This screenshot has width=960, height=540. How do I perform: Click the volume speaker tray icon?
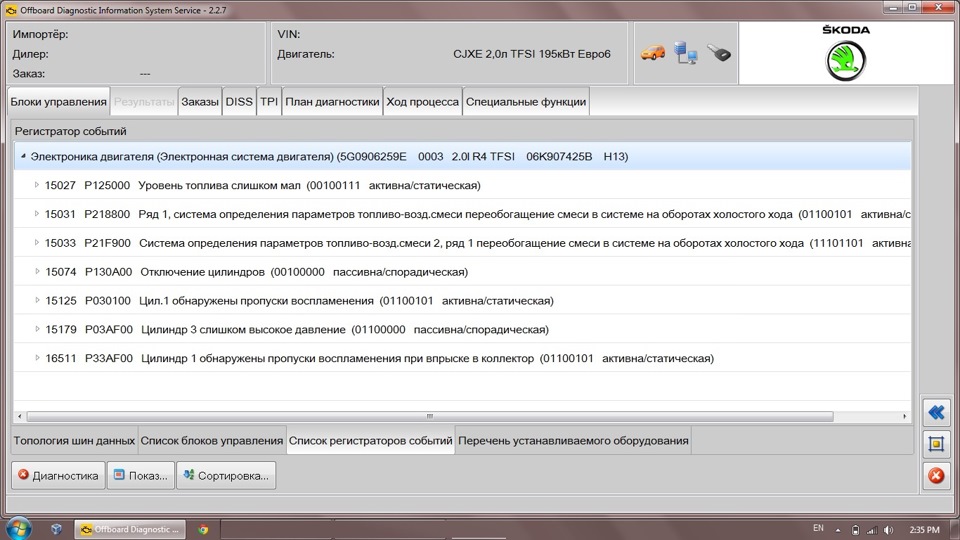[888, 530]
